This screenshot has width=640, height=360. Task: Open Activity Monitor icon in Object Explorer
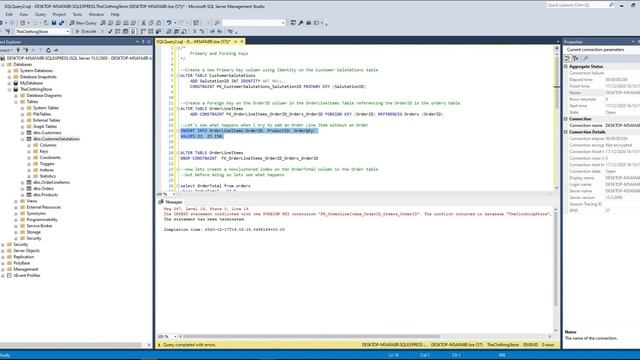[56, 50]
